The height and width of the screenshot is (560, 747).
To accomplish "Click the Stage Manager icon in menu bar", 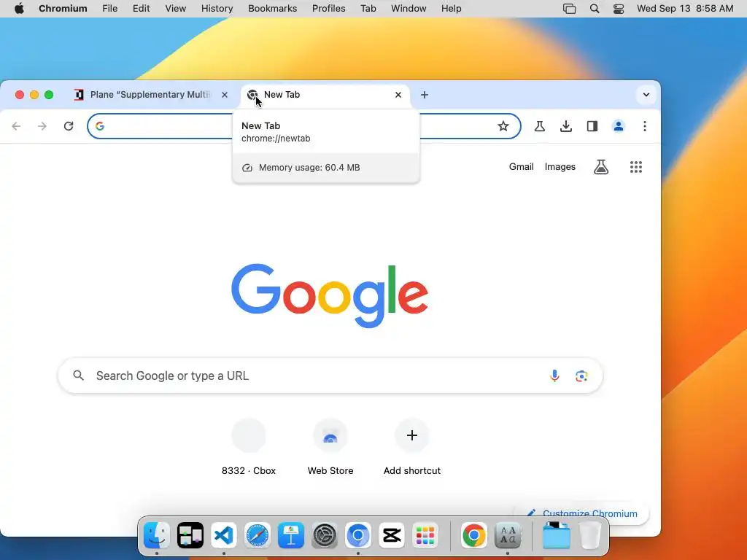I will (569, 9).
